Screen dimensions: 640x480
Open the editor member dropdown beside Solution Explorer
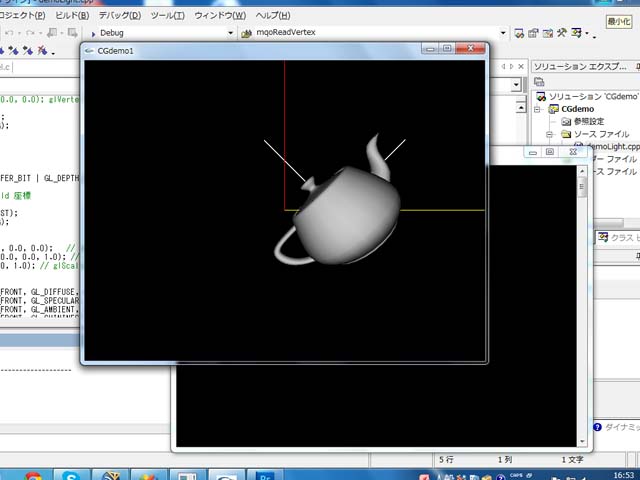click(x=516, y=84)
